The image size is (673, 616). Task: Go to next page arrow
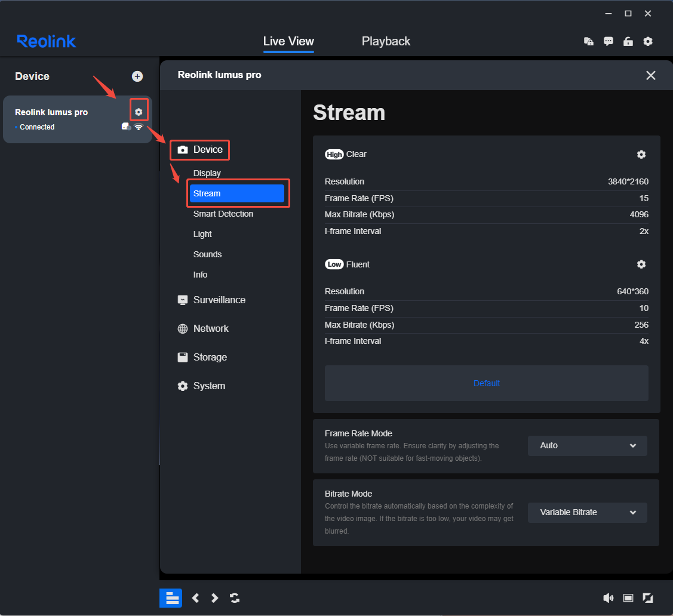[214, 598]
